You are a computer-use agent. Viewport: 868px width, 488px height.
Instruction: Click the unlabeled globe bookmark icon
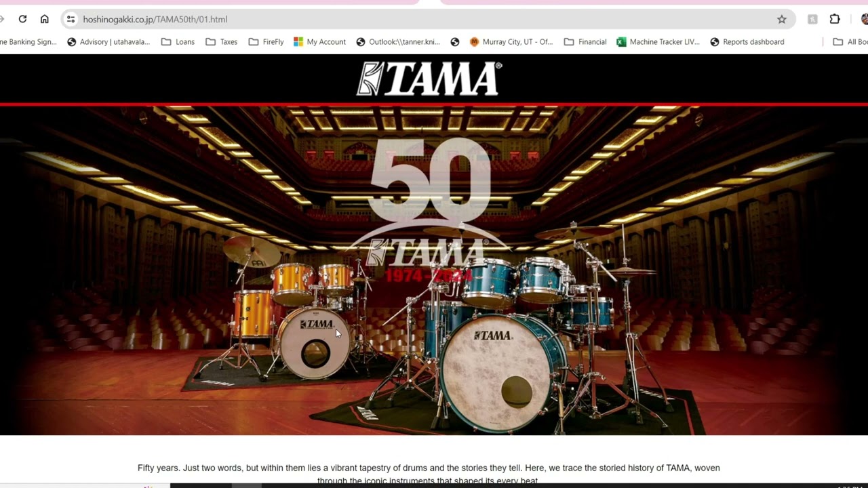(x=455, y=42)
